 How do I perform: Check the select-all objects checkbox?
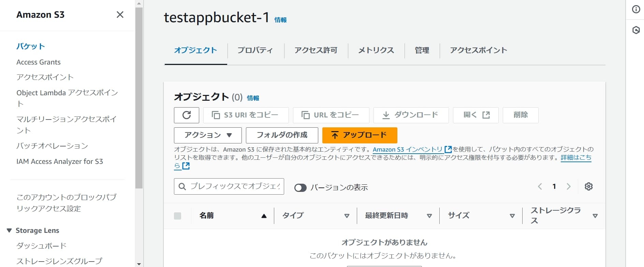(x=177, y=216)
